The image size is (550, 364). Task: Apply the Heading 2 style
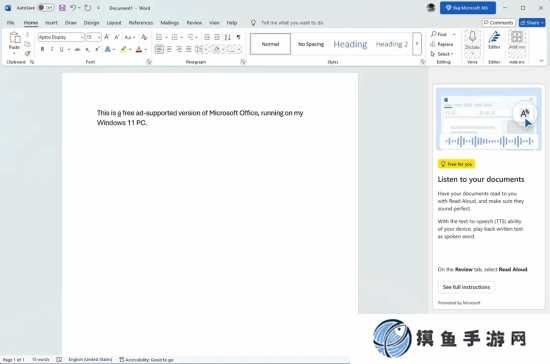392,44
